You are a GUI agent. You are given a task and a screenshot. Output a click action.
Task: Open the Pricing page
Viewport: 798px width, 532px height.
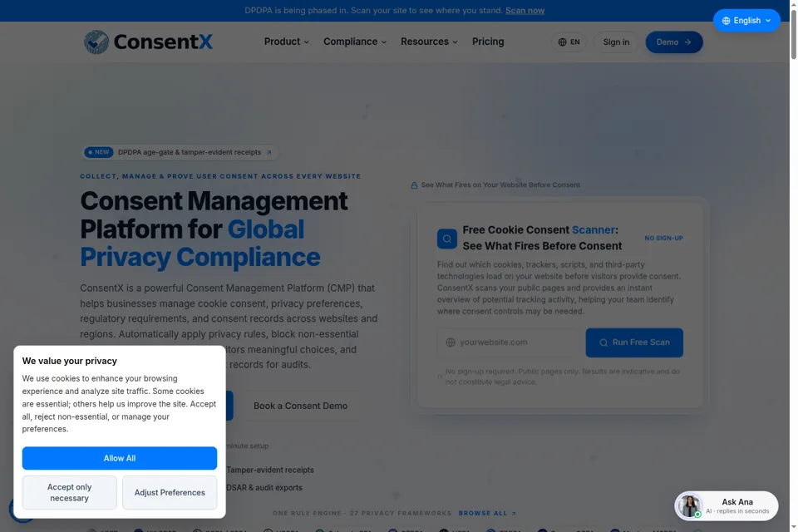coord(488,42)
